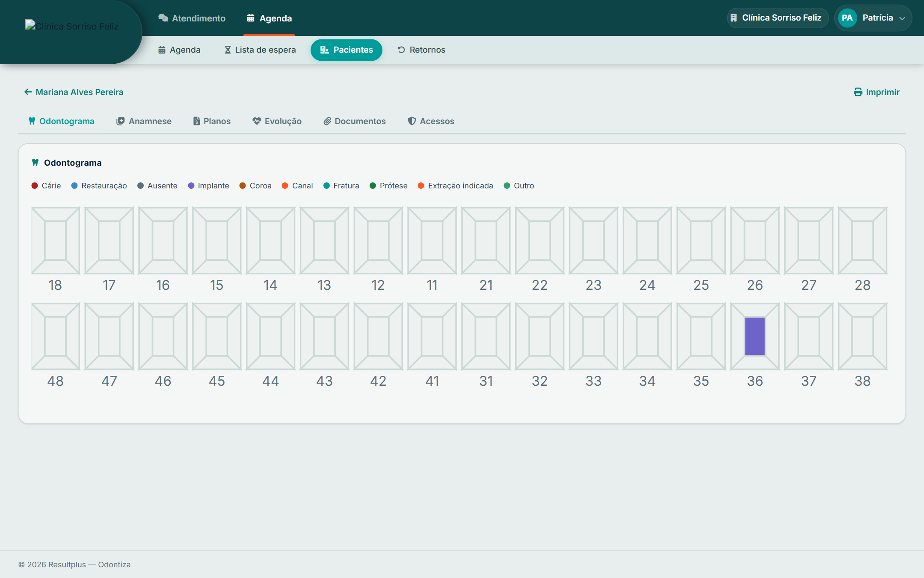Switch to the Anamnese tab
Image resolution: width=924 pixels, height=578 pixels.
pyautogui.click(x=144, y=121)
